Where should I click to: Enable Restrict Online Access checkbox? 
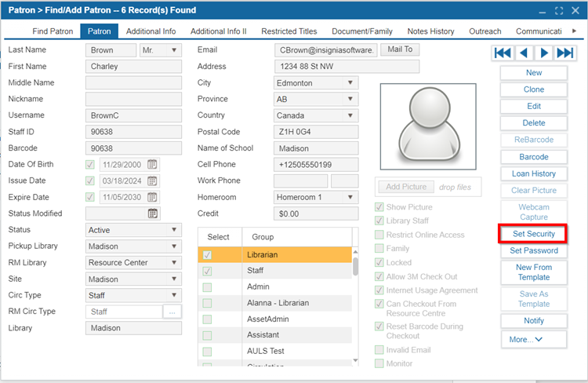coord(379,235)
